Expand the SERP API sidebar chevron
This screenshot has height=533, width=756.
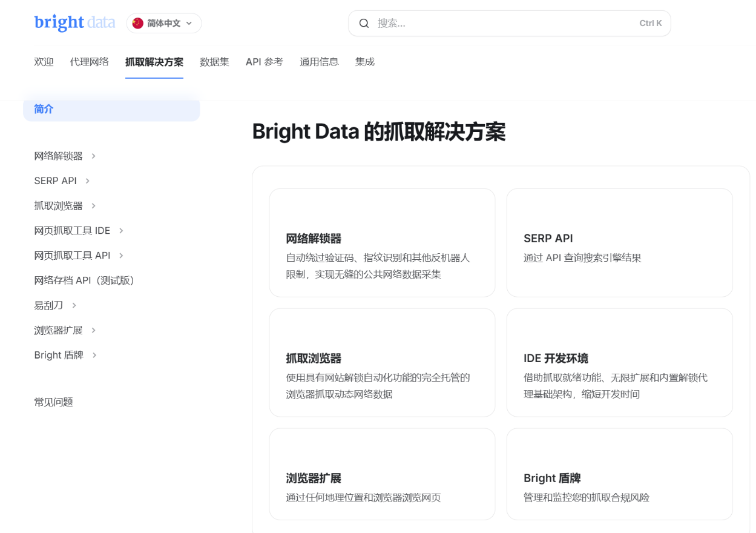[88, 181]
